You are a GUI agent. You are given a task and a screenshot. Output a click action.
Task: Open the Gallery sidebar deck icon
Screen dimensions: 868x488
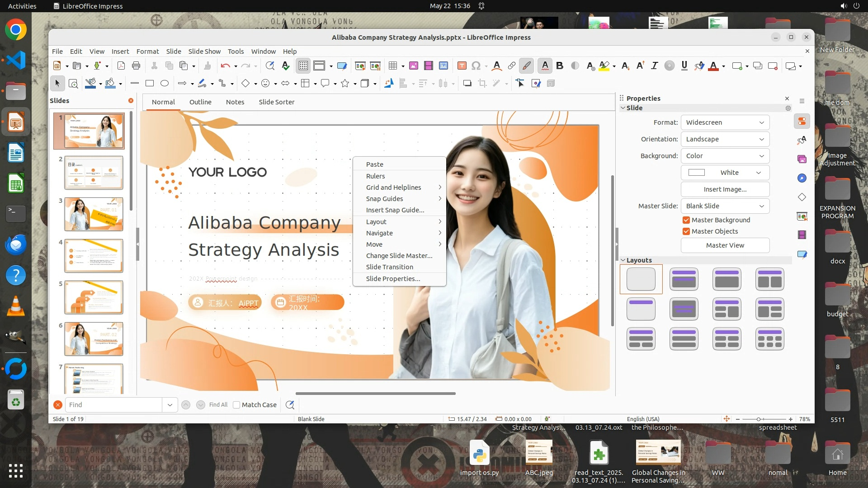click(x=802, y=159)
